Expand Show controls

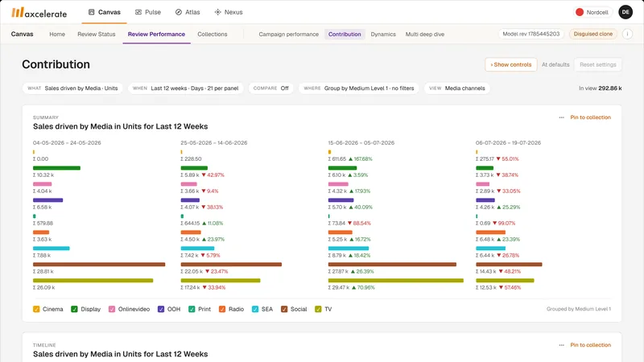tap(511, 64)
